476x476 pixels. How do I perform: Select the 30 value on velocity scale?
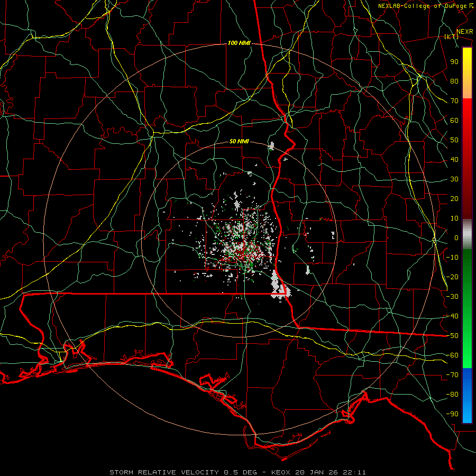[x=454, y=179]
